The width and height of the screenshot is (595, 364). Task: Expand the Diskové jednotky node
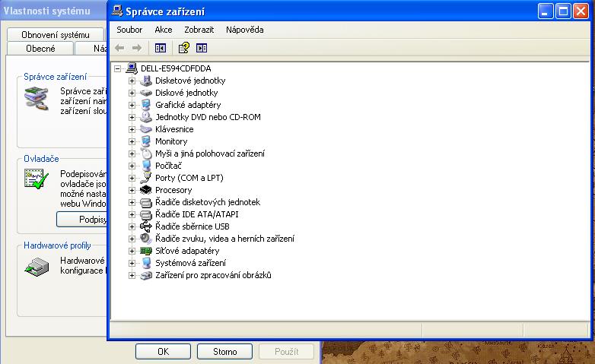pyautogui.click(x=132, y=93)
